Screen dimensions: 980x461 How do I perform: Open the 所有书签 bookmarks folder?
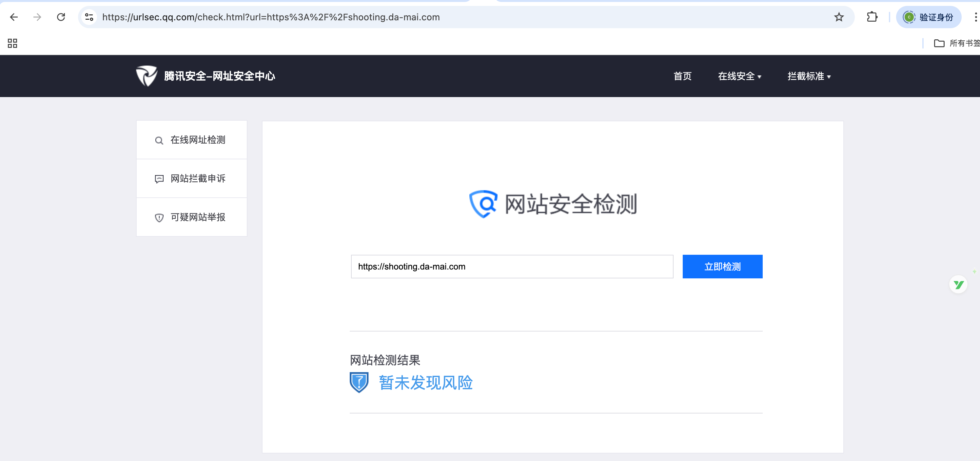[x=956, y=43]
